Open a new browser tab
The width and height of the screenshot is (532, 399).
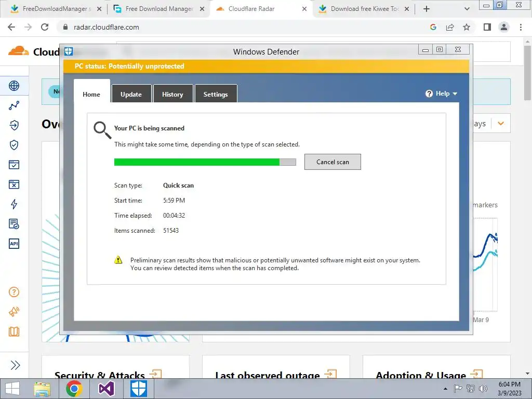pyautogui.click(x=427, y=9)
